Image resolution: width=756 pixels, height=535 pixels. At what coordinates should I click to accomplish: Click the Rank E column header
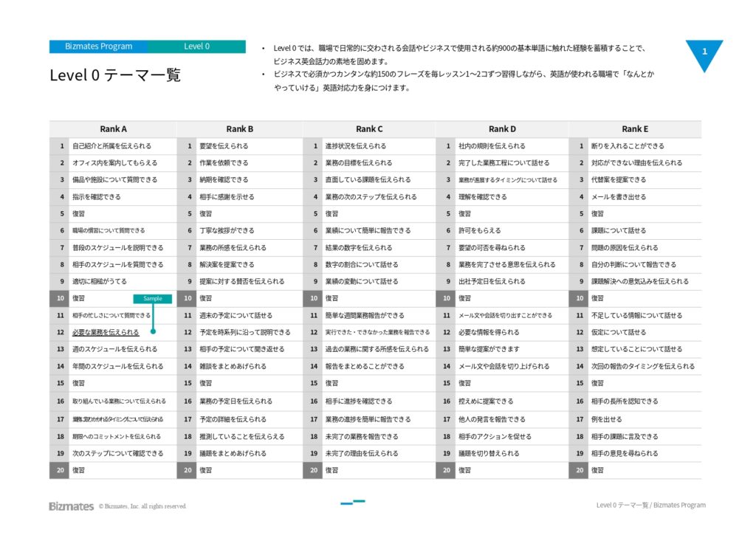coord(635,129)
